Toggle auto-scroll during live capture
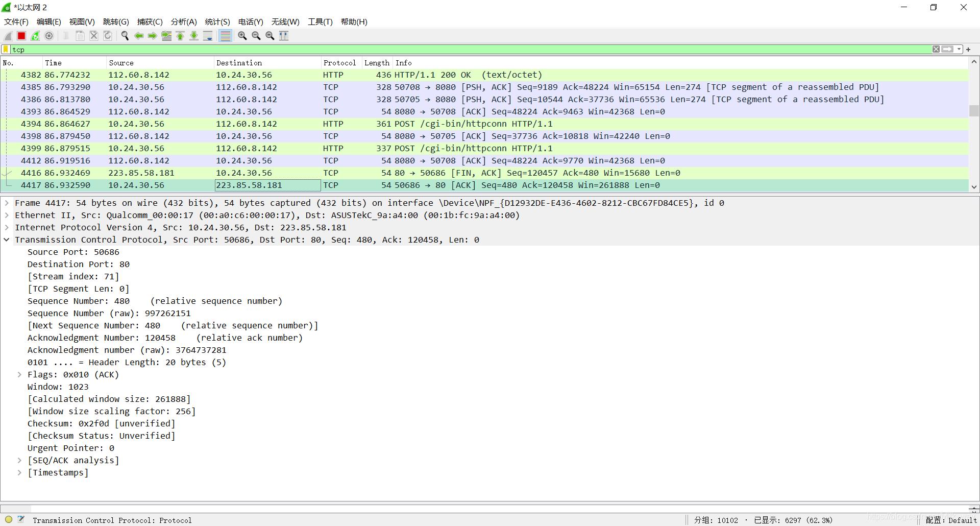 coord(208,36)
